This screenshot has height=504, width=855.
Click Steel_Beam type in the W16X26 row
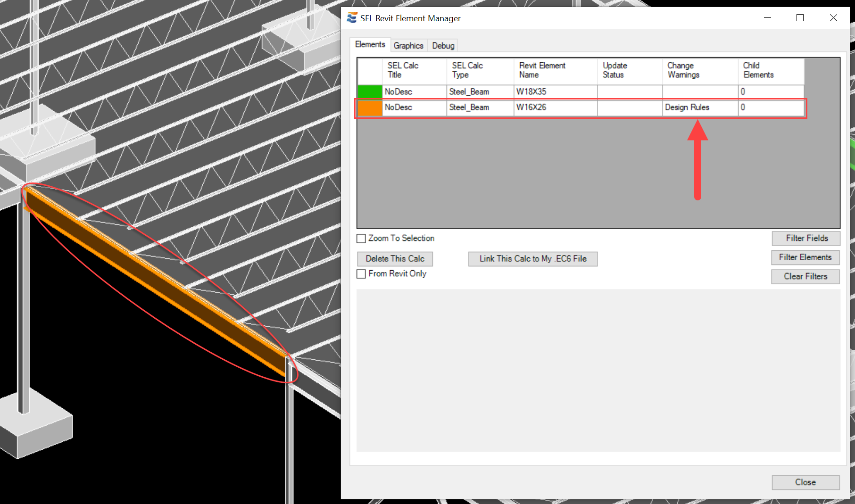[480, 107]
